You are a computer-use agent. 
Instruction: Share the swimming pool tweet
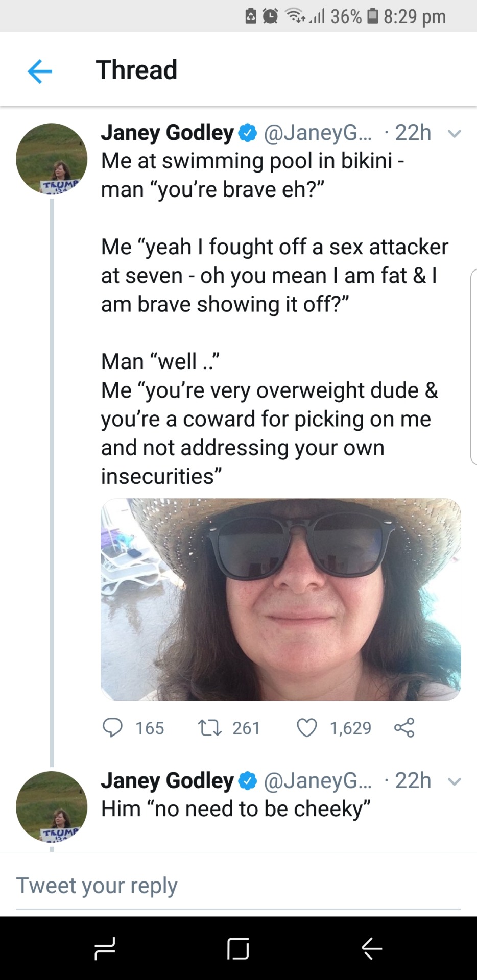pos(404,728)
